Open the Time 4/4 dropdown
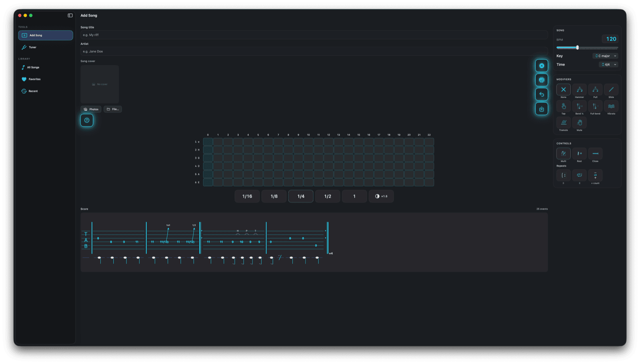Viewport: 640px width, 364px height. pyautogui.click(x=608, y=64)
